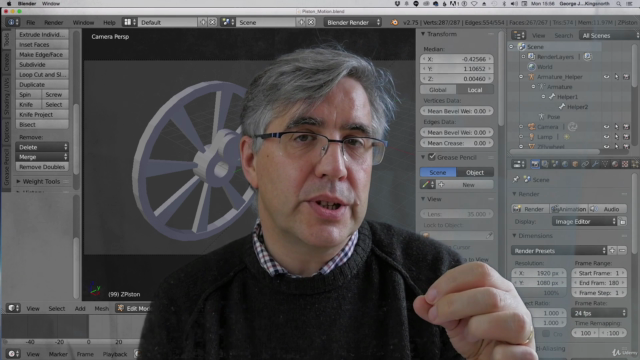Open the 3D View editor type selector
The height and width of the screenshot is (360, 640).
(x=13, y=308)
